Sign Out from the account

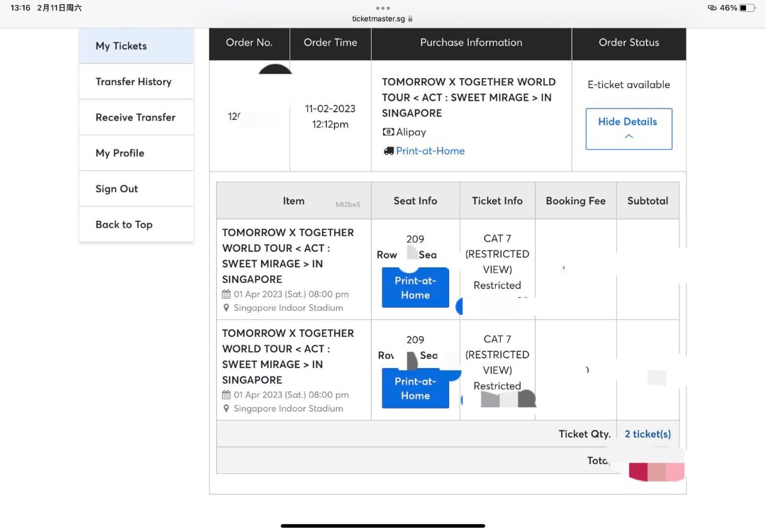click(x=136, y=189)
